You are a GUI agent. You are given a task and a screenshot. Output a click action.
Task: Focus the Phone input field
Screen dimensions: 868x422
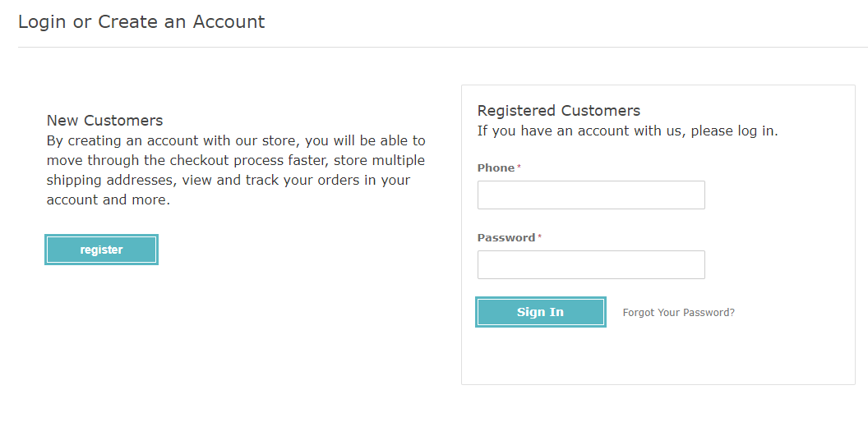coord(591,195)
